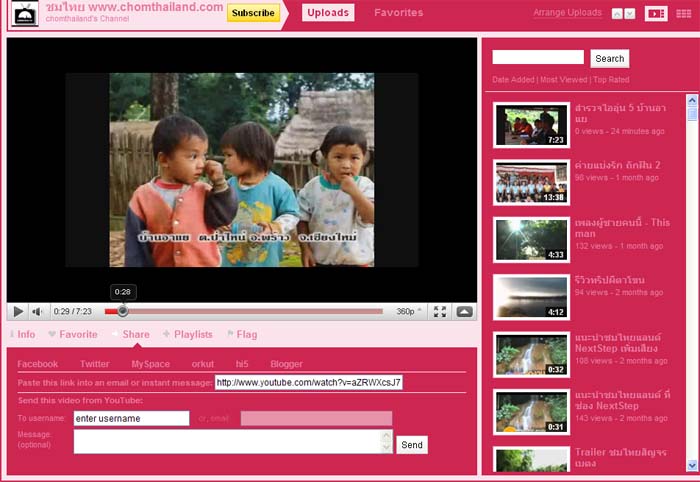The image size is (700, 482).
Task: Open the 13:38 group photo video thumbnail
Action: tap(531, 182)
